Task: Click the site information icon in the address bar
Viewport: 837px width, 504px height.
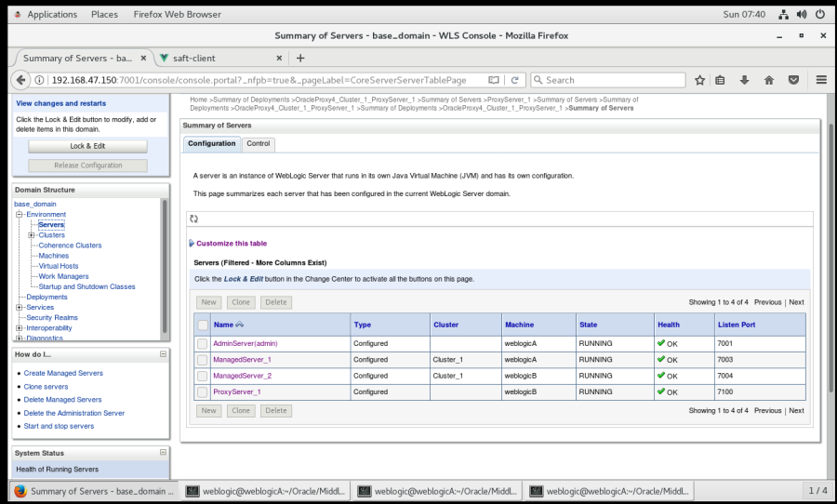Action: tap(39, 80)
